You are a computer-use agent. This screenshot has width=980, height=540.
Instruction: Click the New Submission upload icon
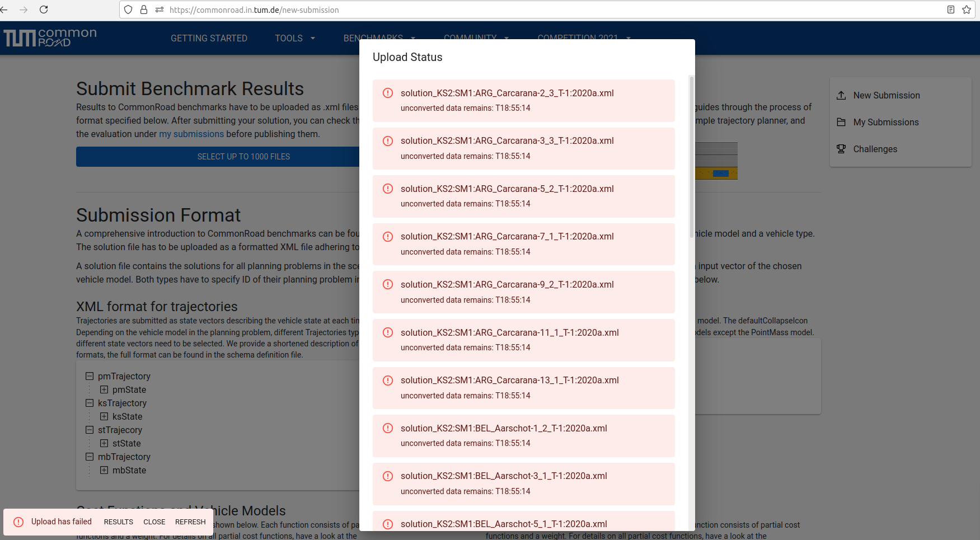[x=841, y=95]
